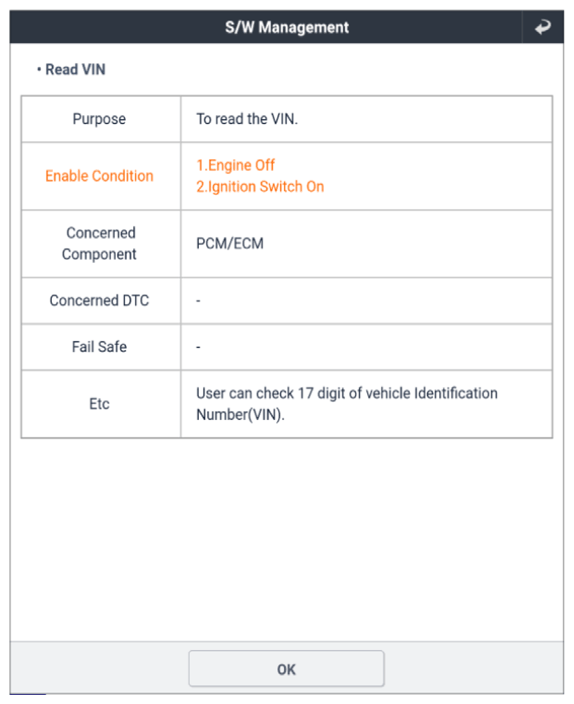Click the 'Number(VIN).' text line
The width and height of the screenshot is (574, 704).
[x=240, y=414]
